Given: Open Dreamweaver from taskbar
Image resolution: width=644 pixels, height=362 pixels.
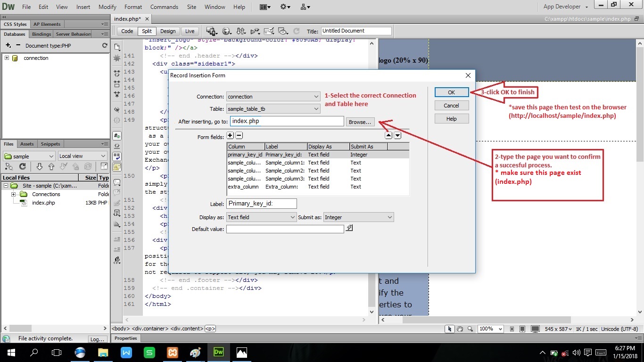Looking at the screenshot, I should click(x=218, y=352).
